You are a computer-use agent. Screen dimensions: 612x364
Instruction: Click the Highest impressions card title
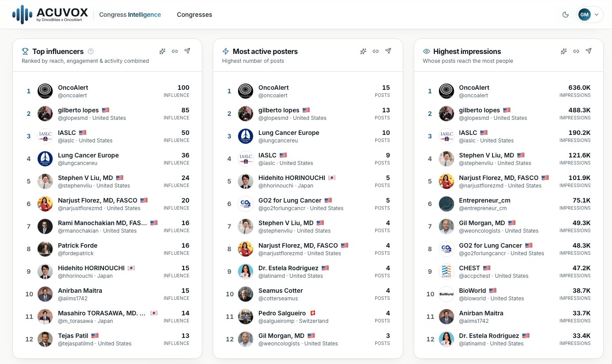[467, 51]
